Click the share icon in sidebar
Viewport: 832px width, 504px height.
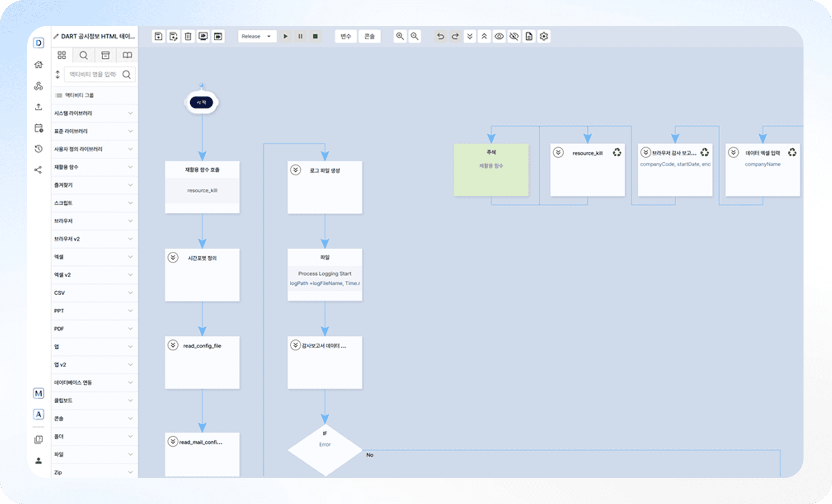click(38, 170)
